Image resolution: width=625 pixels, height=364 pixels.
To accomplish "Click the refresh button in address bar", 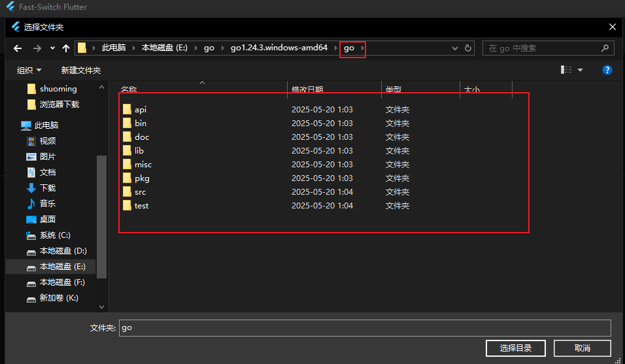I will [468, 48].
